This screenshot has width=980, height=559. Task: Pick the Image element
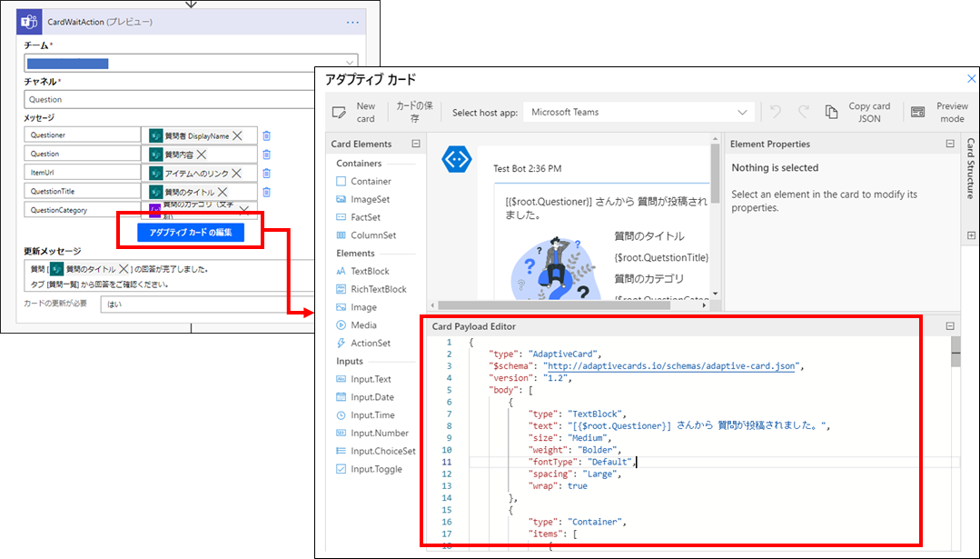[x=356, y=307]
